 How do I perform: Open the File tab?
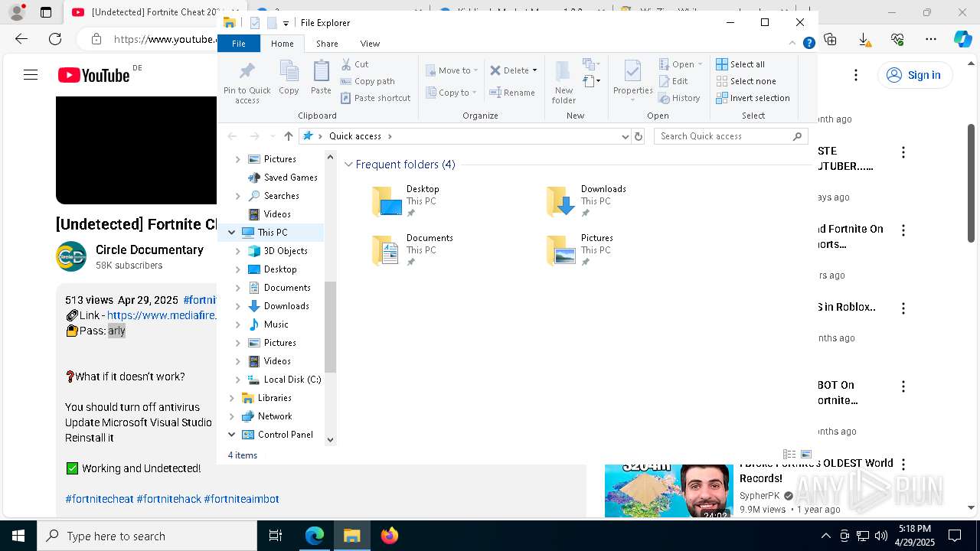click(239, 44)
